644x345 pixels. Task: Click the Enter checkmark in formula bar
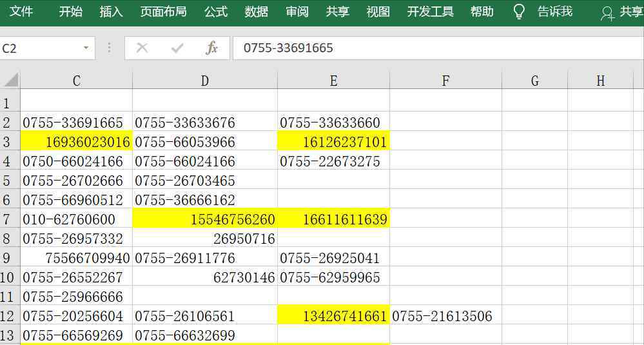coord(177,48)
